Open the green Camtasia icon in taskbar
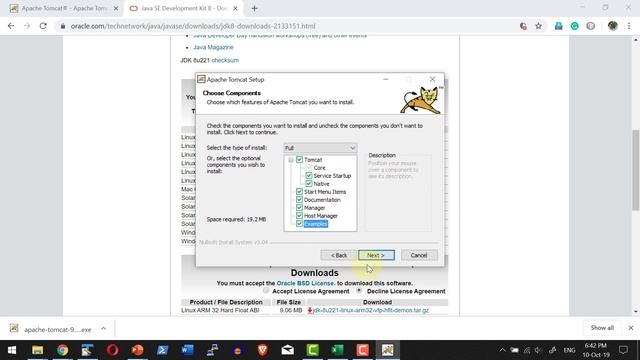The image size is (640, 360). pos(313,350)
